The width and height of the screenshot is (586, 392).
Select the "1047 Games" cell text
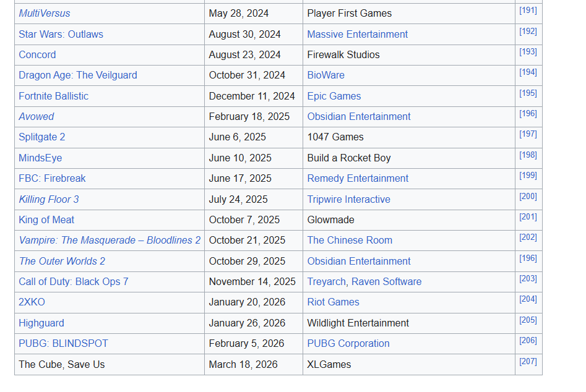click(335, 137)
